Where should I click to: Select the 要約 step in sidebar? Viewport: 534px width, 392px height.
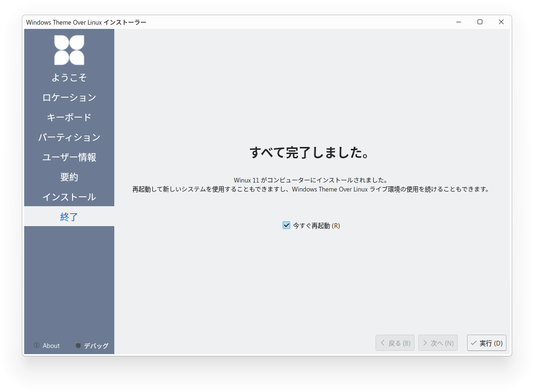[x=69, y=177]
